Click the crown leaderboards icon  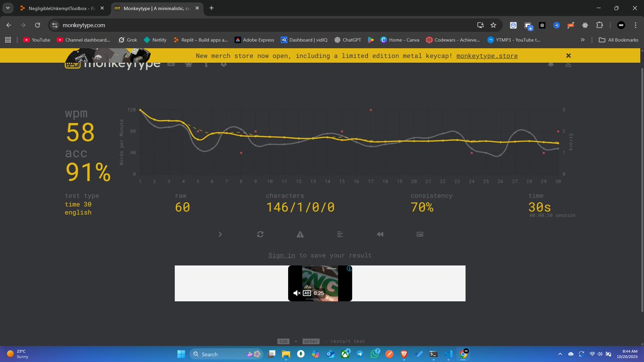point(188,63)
